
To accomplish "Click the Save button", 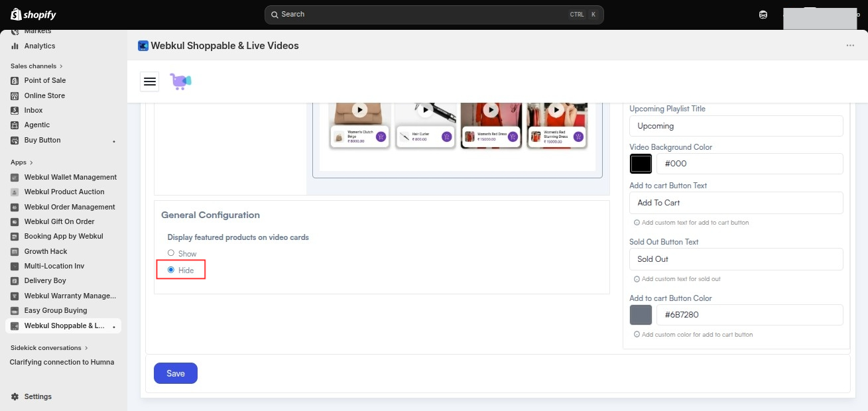I will [x=176, y=373].
